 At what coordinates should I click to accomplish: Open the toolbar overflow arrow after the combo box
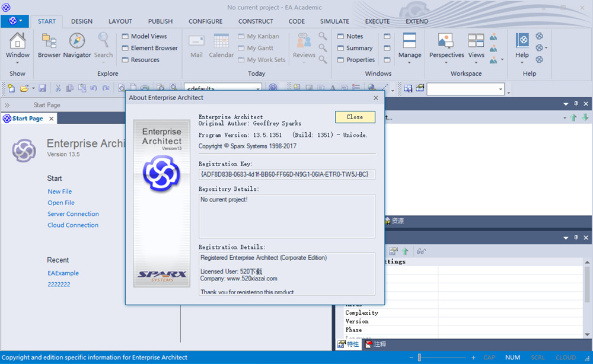pos(509,92)
